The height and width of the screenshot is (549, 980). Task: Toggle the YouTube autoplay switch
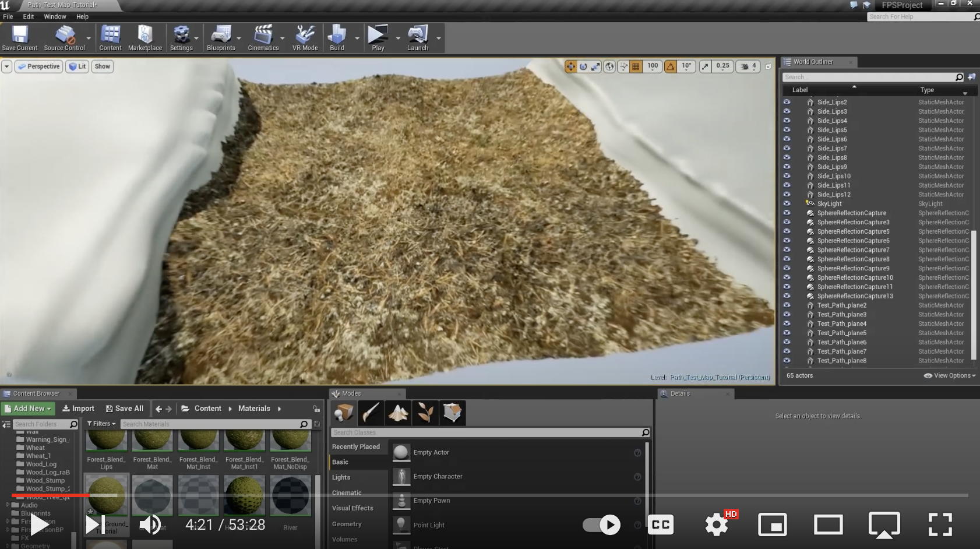click(601, 525)
